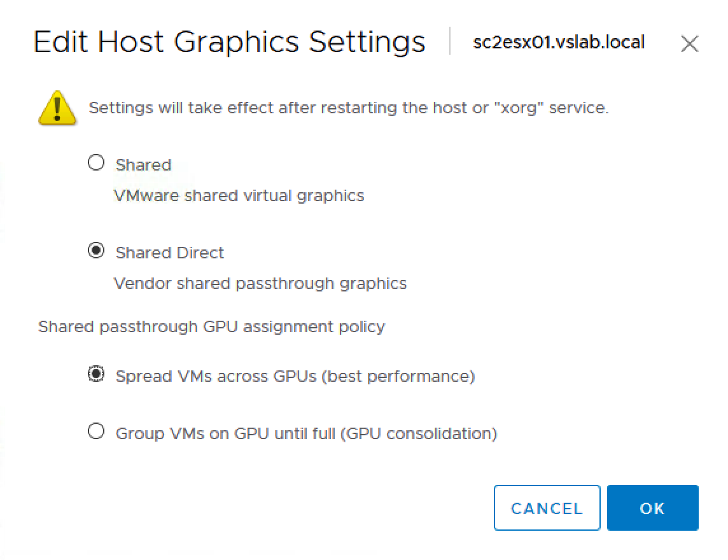Click the "Shared" option label text
The width and height of the screenshot is (728, 560).
(143, 165)
